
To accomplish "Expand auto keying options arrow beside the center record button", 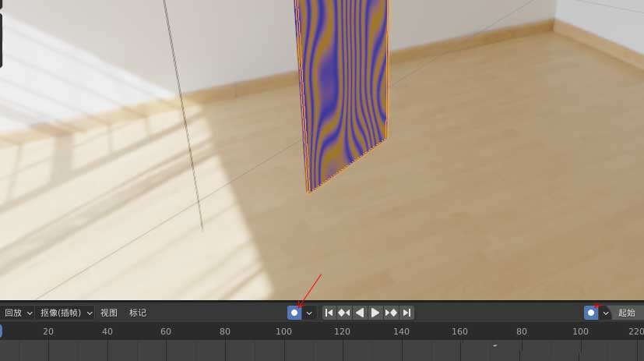I will coord(309,313).
